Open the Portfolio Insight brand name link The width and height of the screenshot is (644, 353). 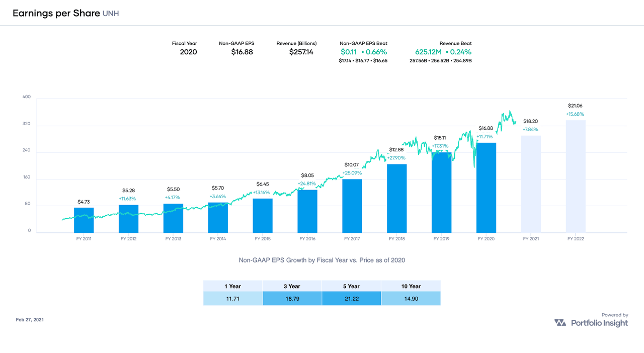coord(600,323)
